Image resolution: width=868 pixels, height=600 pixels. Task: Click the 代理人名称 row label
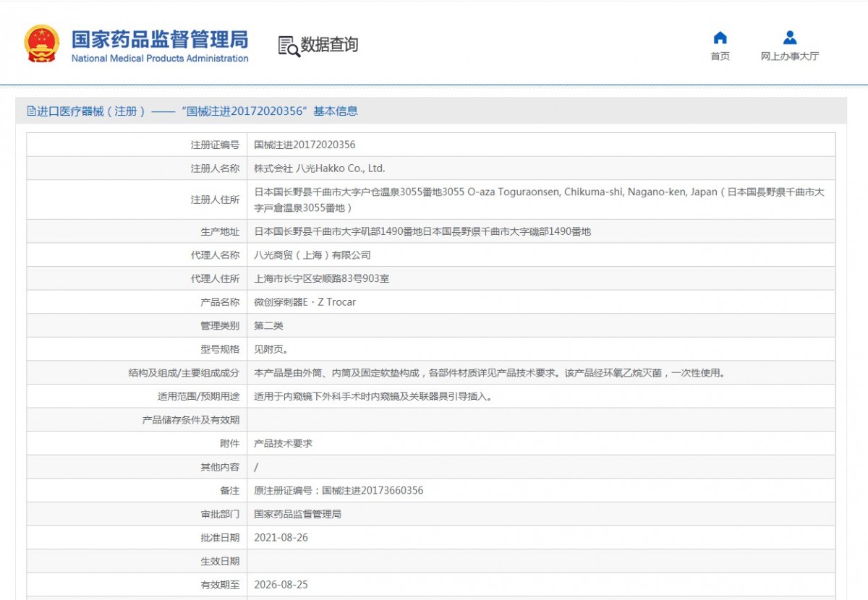coord(215,255)
